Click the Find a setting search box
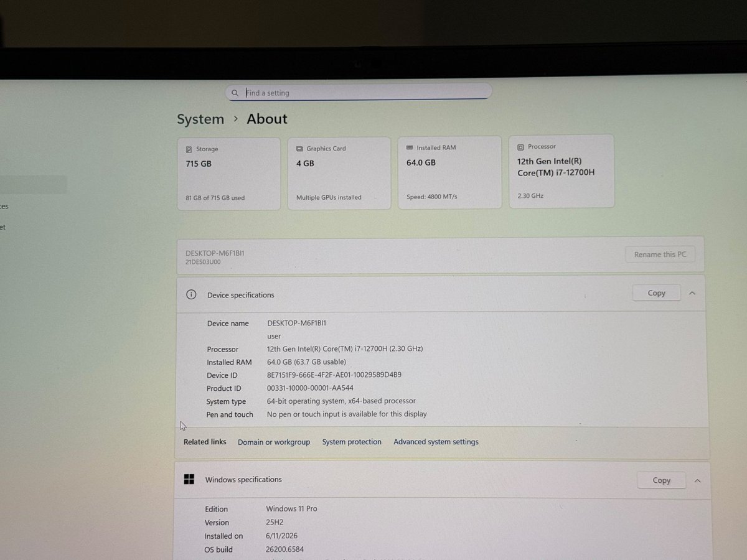 click(x=359, y=93)
